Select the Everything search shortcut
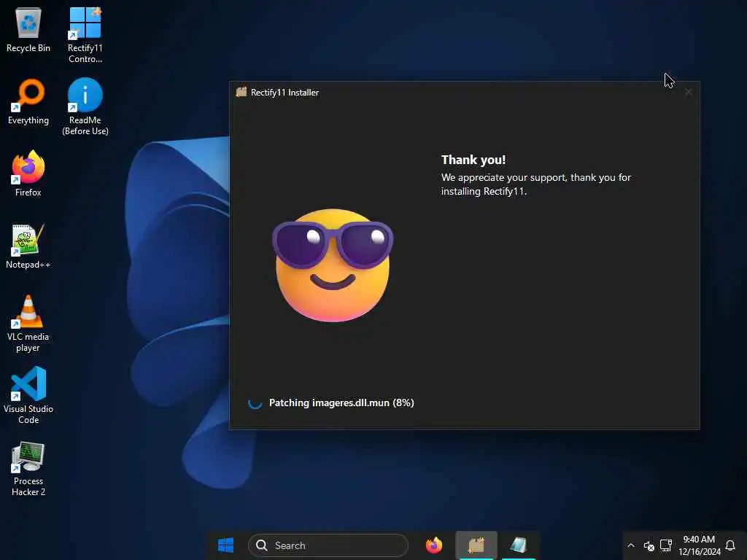The image size is (747, 560). tap(28, 102)
